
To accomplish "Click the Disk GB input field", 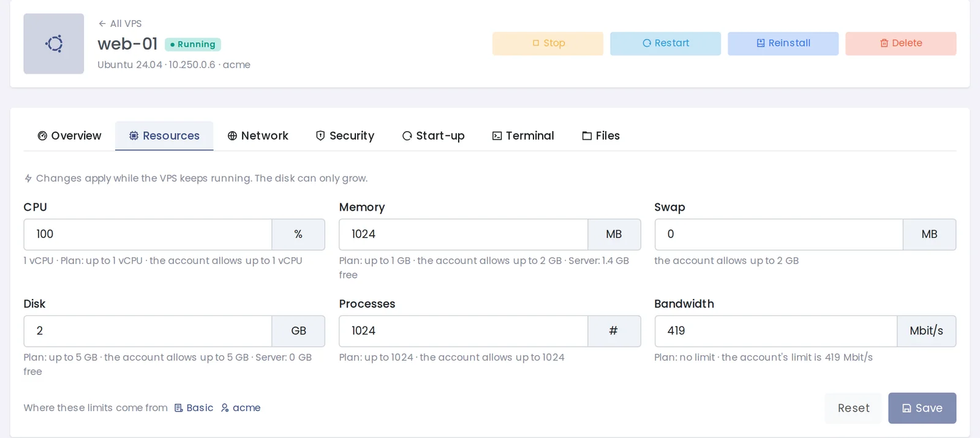I will pyautogui.click(x=148, y=331).
